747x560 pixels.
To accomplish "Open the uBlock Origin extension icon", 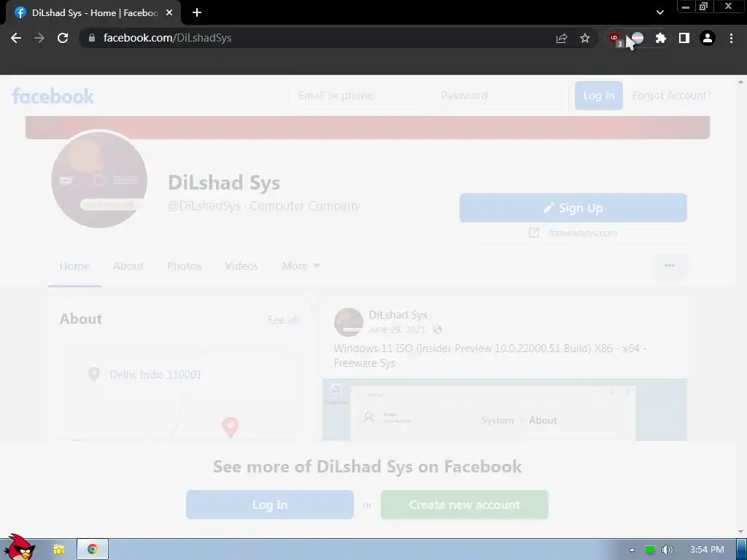I will [x=616, y=39].
